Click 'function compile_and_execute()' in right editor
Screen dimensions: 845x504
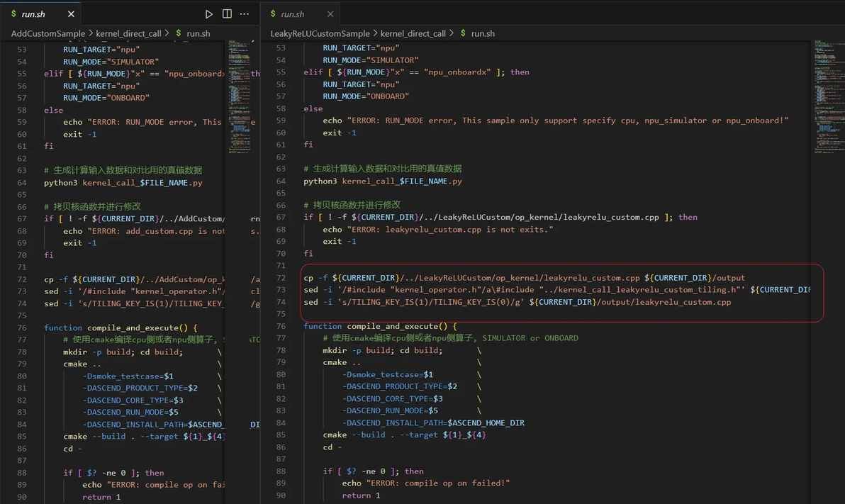380,326
